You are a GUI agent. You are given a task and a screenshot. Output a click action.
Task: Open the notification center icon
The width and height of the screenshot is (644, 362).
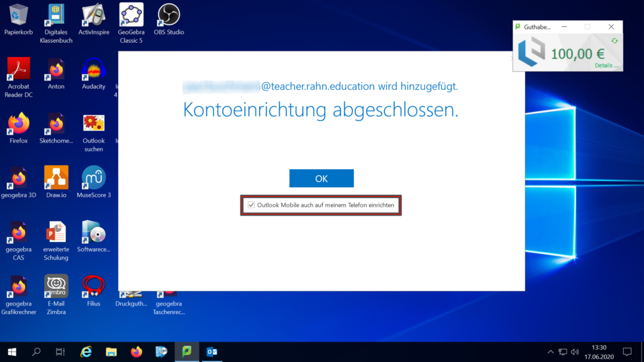click(627, 352)
